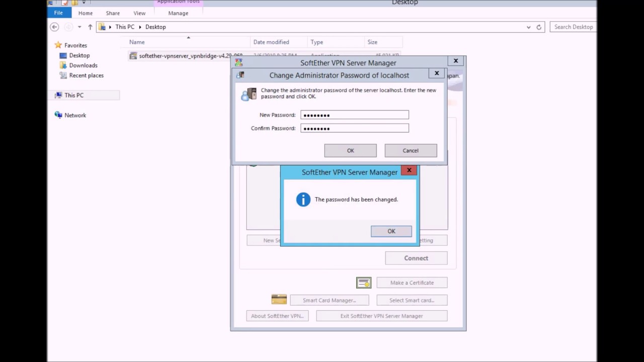Click the Select Smart card button

point(412,300)
